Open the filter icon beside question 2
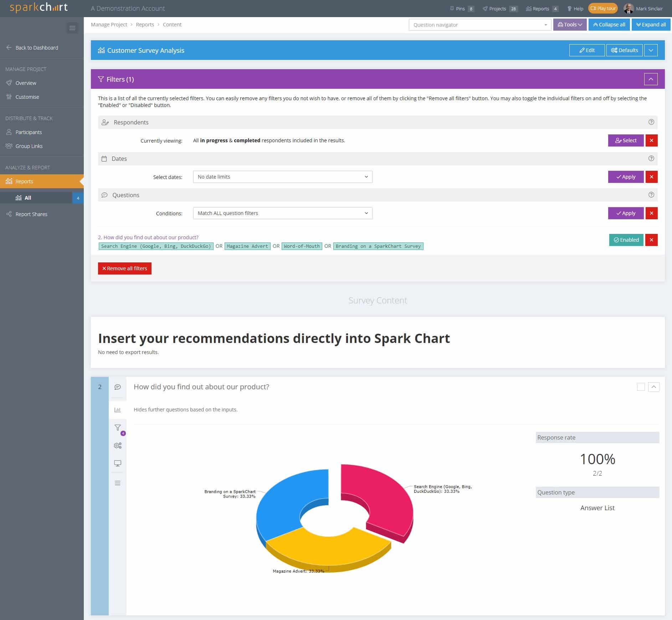The image size is (672, 620). [118, 427]
